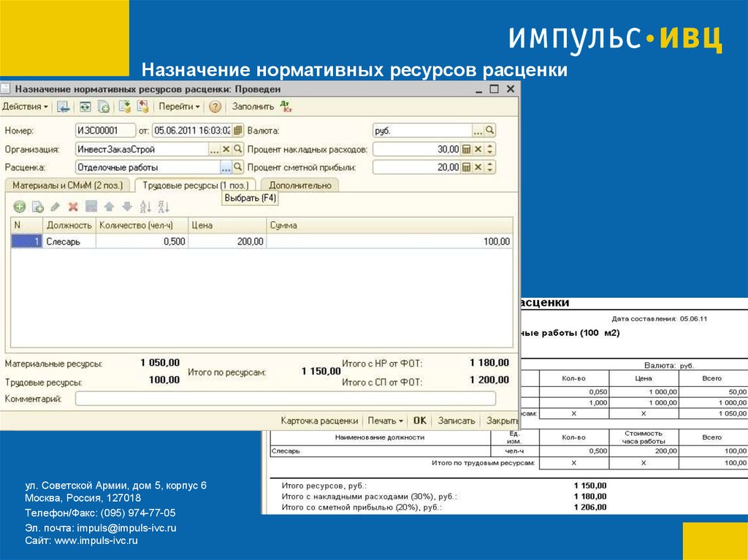The height and width of the screenshot is (560, 748).
Task: Open the Печать dropdown at bottom
Action: tap(386, 421)
